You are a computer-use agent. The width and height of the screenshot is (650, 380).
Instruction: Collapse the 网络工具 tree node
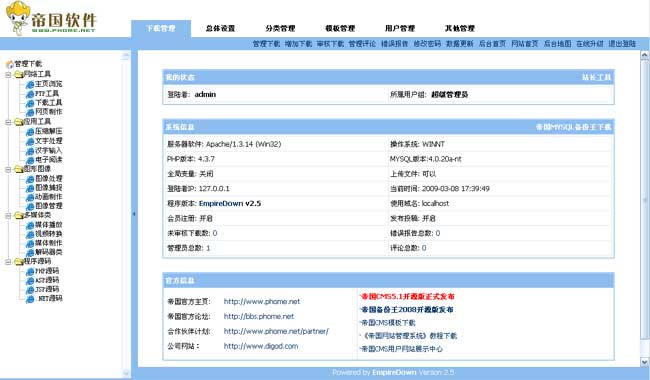click(8, 75)
